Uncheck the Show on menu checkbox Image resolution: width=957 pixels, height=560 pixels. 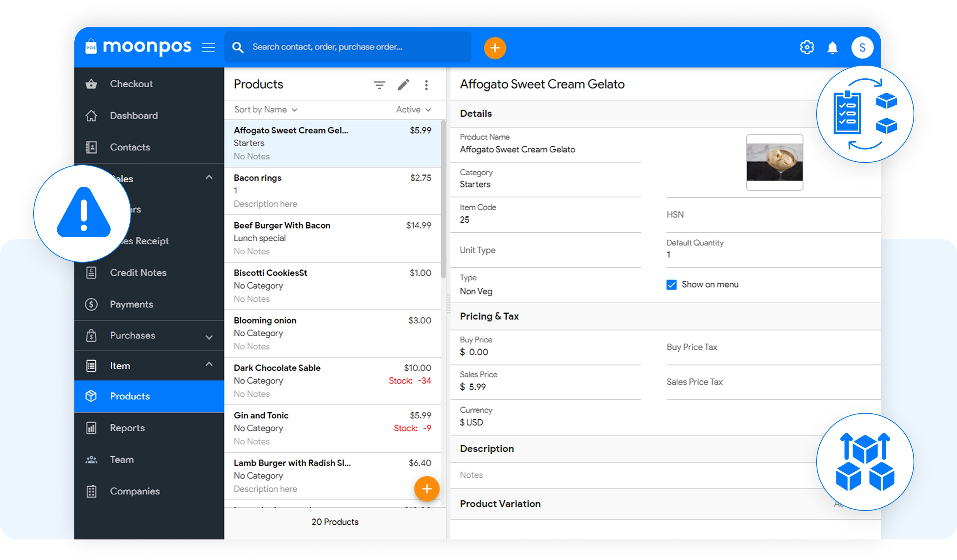(671, 285)
